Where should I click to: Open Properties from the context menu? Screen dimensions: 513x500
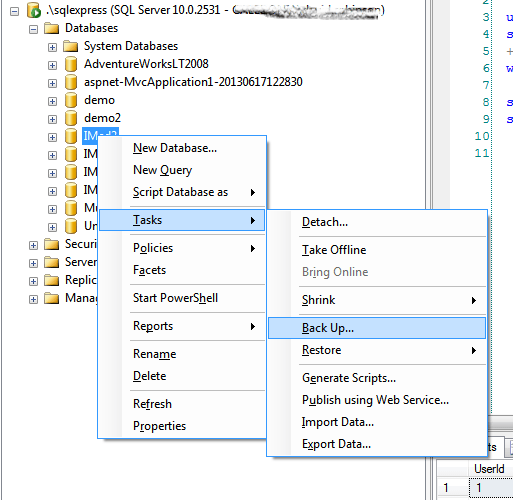tap(182, 426)
